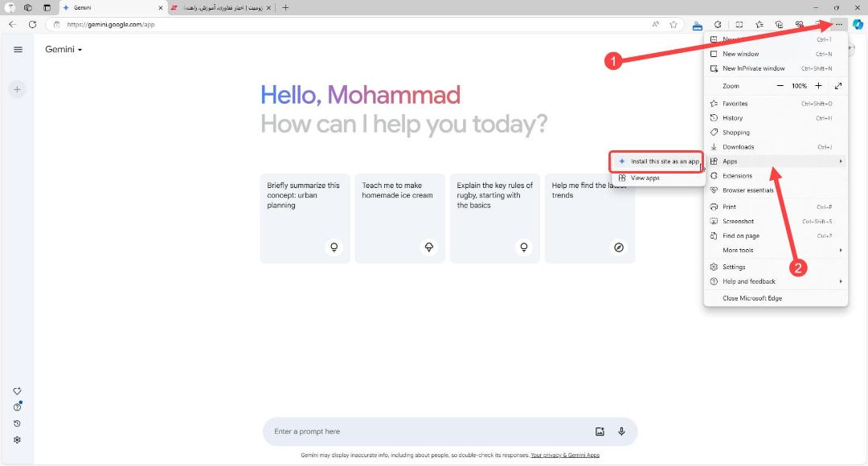868x466 pixels.
Task: Expand the More tools submenu
Action: coord(776,250)
